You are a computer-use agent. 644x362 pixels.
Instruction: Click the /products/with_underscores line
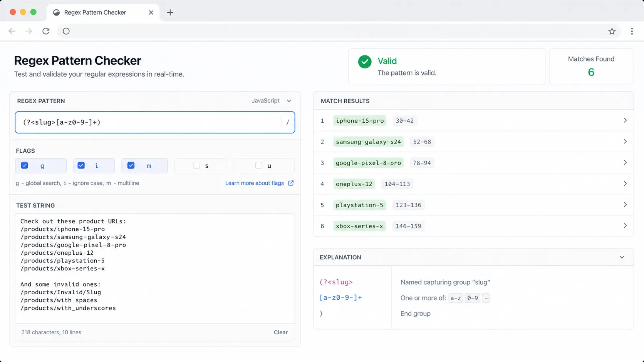click(x=68, y=308)
